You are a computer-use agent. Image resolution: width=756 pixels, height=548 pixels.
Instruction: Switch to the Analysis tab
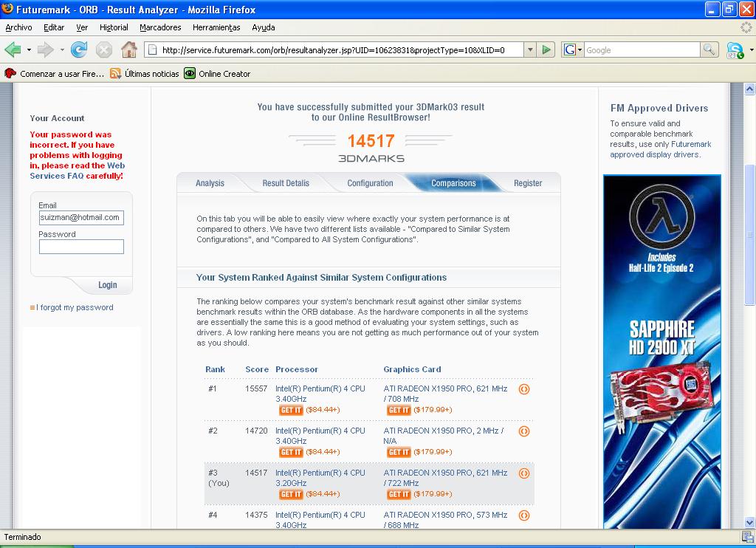[x=210, y=183]
